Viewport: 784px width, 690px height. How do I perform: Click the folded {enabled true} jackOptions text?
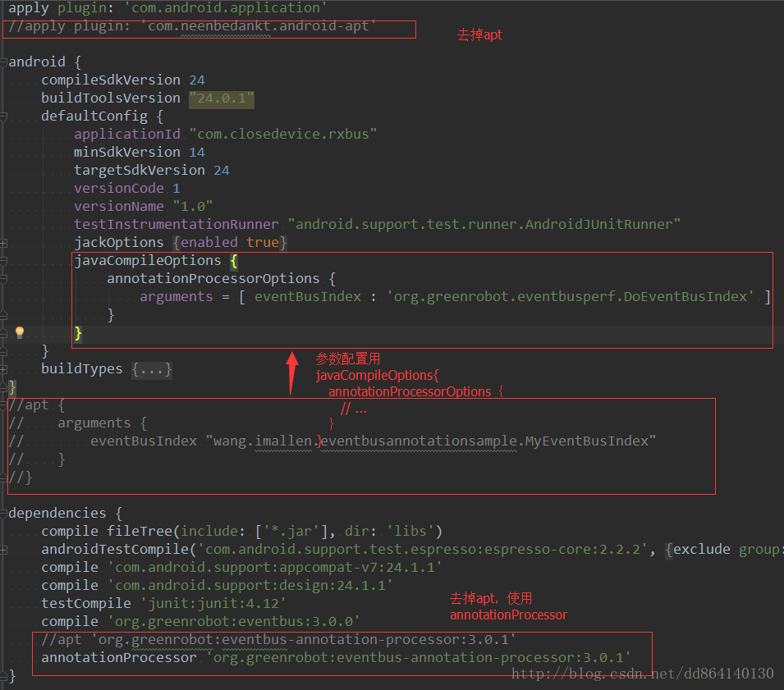229,243
